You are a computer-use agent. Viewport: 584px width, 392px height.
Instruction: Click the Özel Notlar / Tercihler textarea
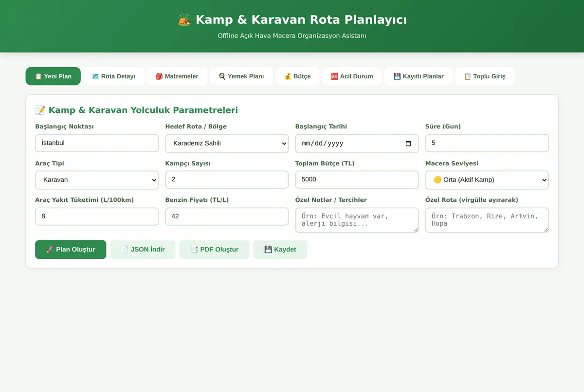(357, 220)
